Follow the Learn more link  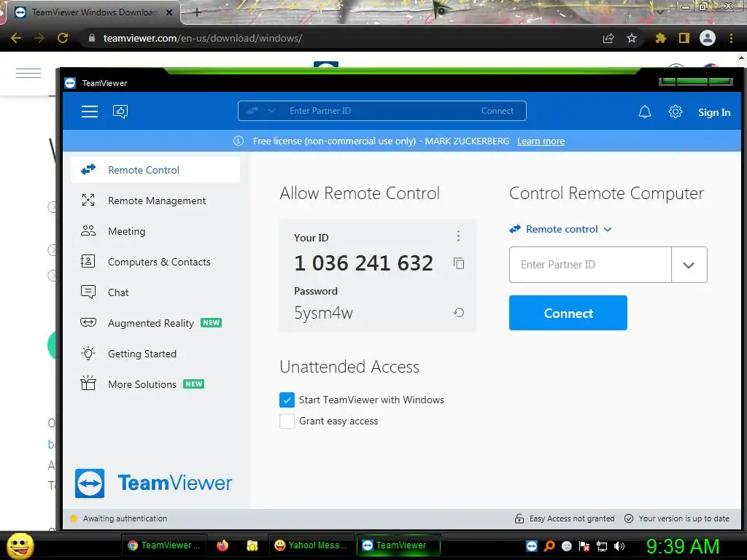pos(541,141)
